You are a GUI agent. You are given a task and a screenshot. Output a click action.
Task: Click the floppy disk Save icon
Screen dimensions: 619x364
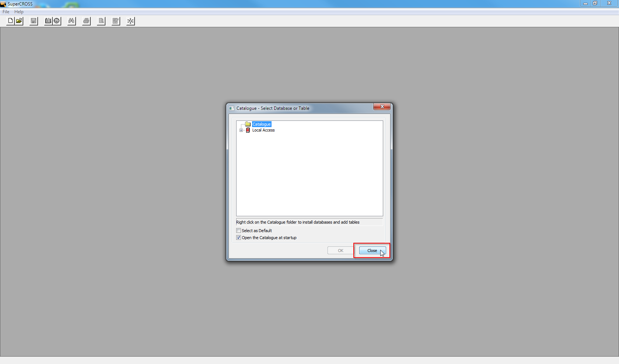34,21
